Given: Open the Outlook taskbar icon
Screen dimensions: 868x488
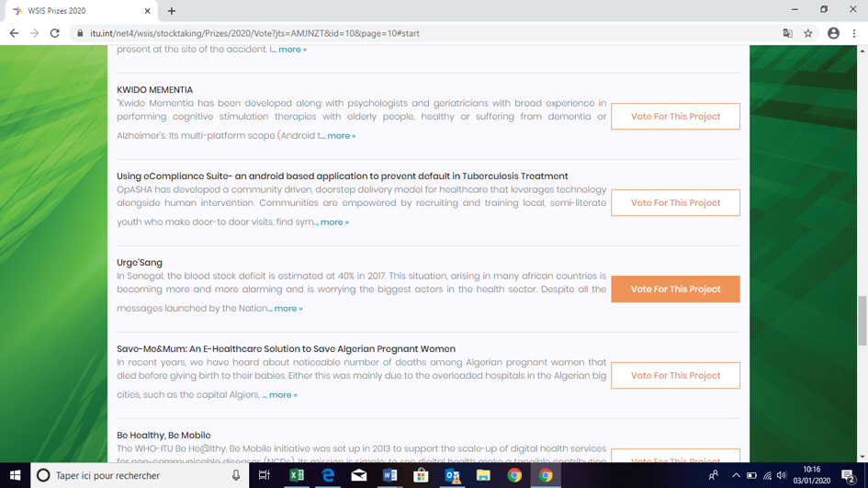Looking at the screenshot, I should [x=452, y=475].
